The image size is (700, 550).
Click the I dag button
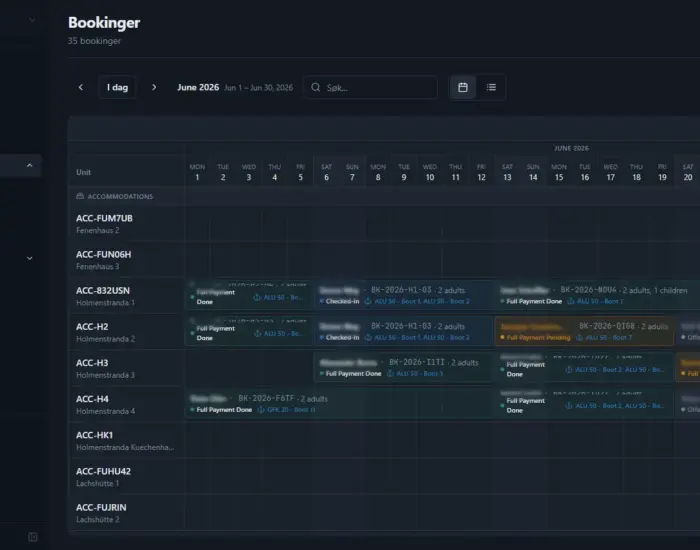tap(117, 87)
